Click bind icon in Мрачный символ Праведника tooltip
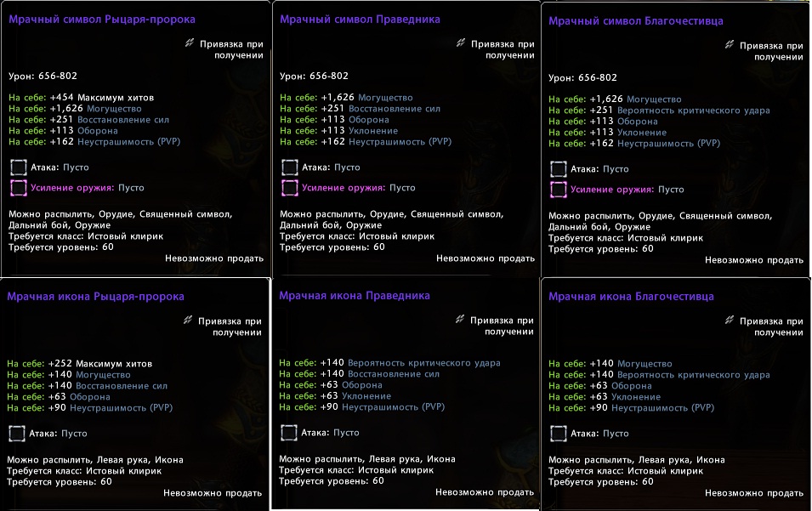Screen dimensions: 812x511 click(461, 43)
